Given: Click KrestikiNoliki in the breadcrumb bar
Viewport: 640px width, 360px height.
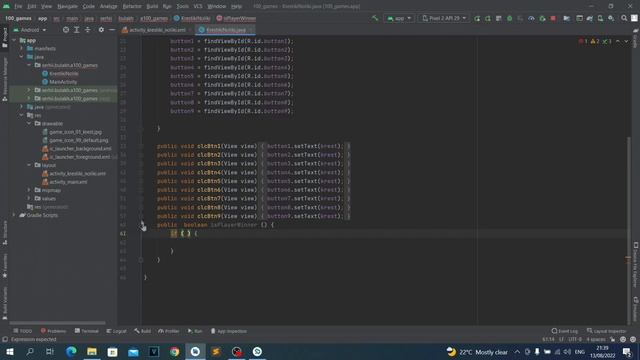Looking at the screenshot, I should [192, 18].
